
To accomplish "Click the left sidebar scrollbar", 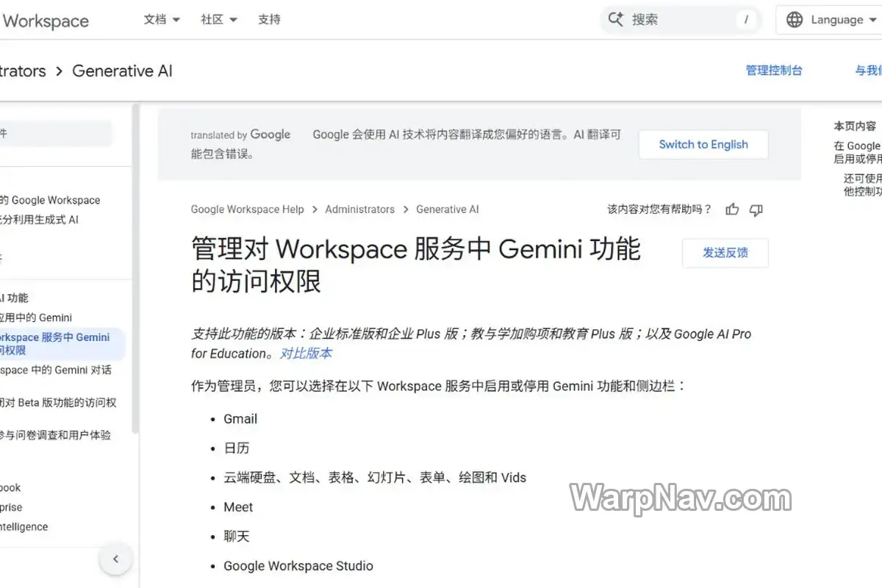I will [135, 268].
